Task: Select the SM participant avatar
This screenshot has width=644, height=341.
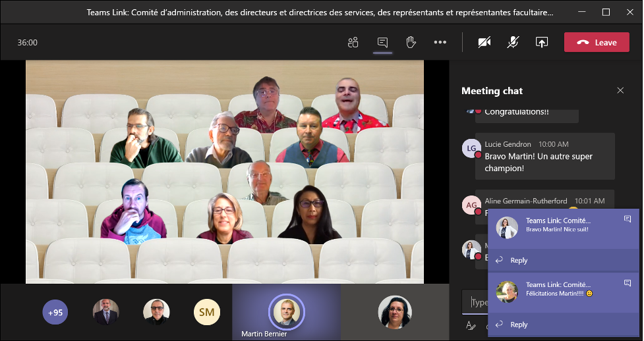Action: pos(206,312)
